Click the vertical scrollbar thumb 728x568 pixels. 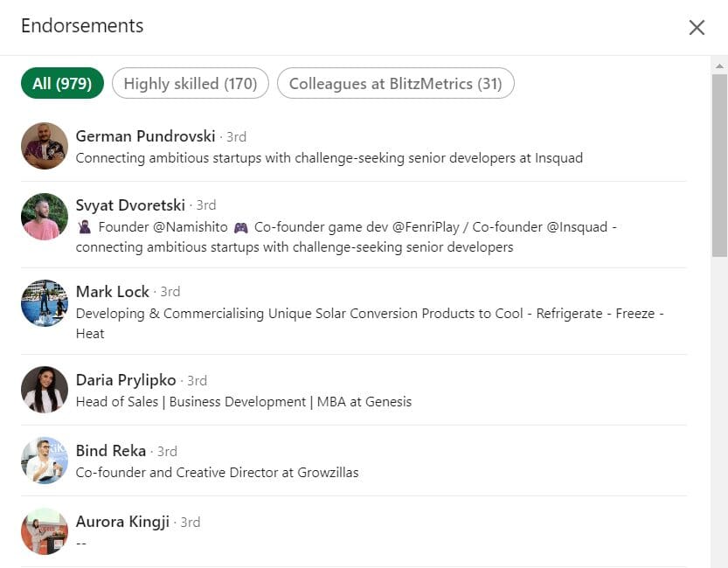(x=719, y=166)
